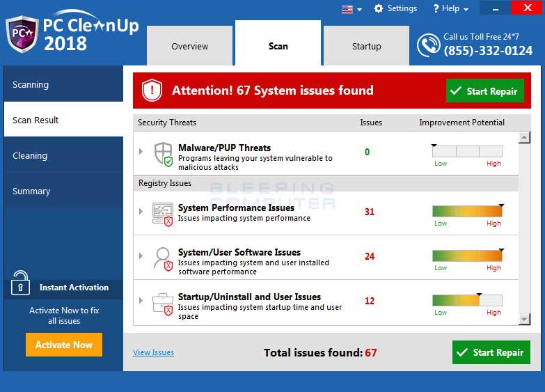
Task: Switch to the Overview tab
Action: [190, 45]
